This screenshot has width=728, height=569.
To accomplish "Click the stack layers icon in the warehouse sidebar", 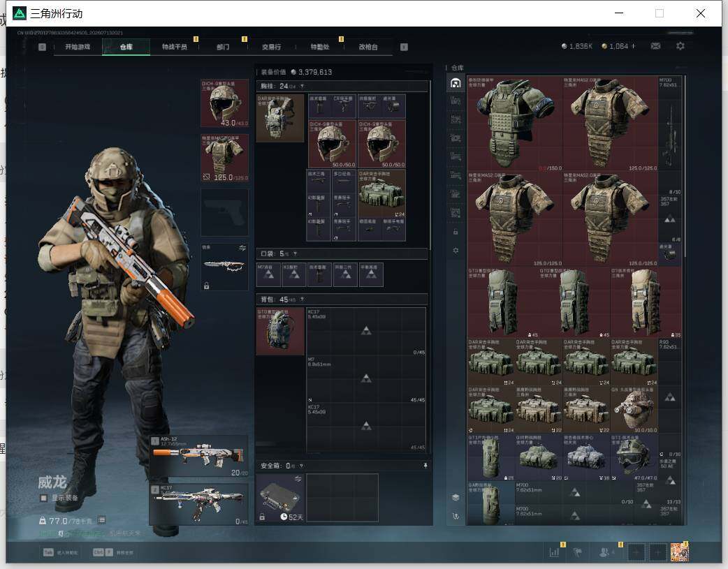I will pyautogui.click(x=456, y=498).
